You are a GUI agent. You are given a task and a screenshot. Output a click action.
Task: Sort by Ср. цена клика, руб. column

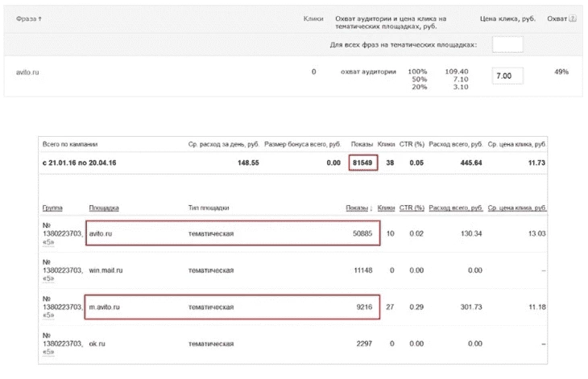pyautogui.click(x=517, y=208)
